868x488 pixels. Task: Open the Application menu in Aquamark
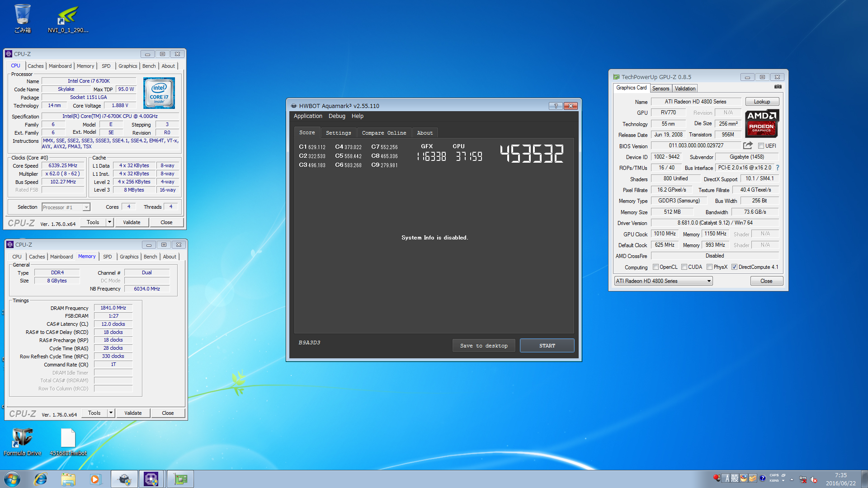coord(308,116)
